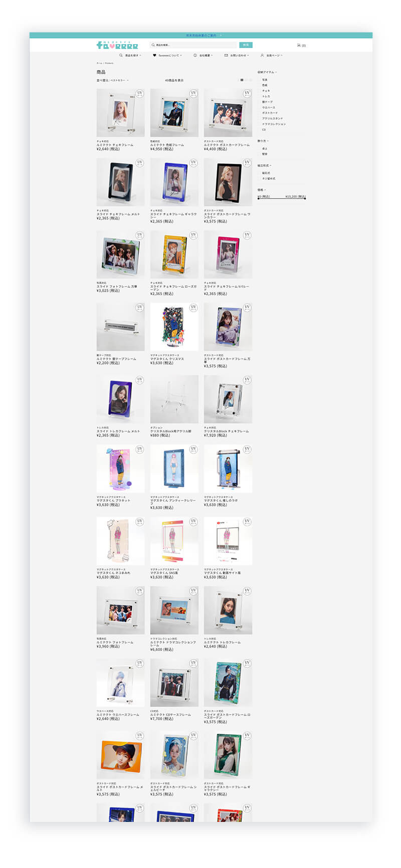
Task: Open the shopping cart icon
Action: click(299, 45)
